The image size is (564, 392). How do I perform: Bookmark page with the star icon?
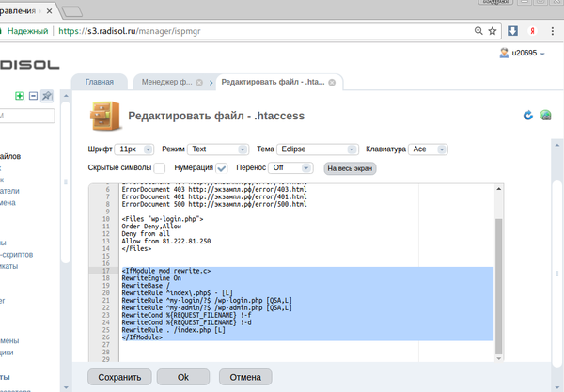tap(493, 31)
